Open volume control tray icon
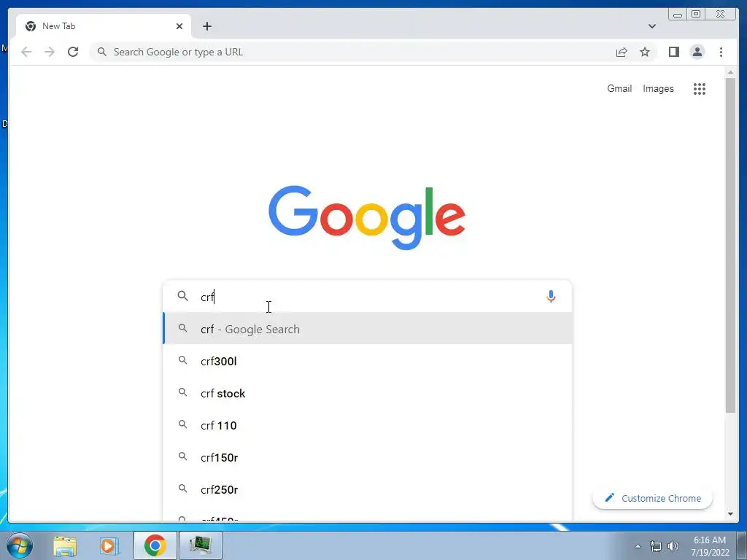Screen dimensions: 747x560 [x=673, y=546]
